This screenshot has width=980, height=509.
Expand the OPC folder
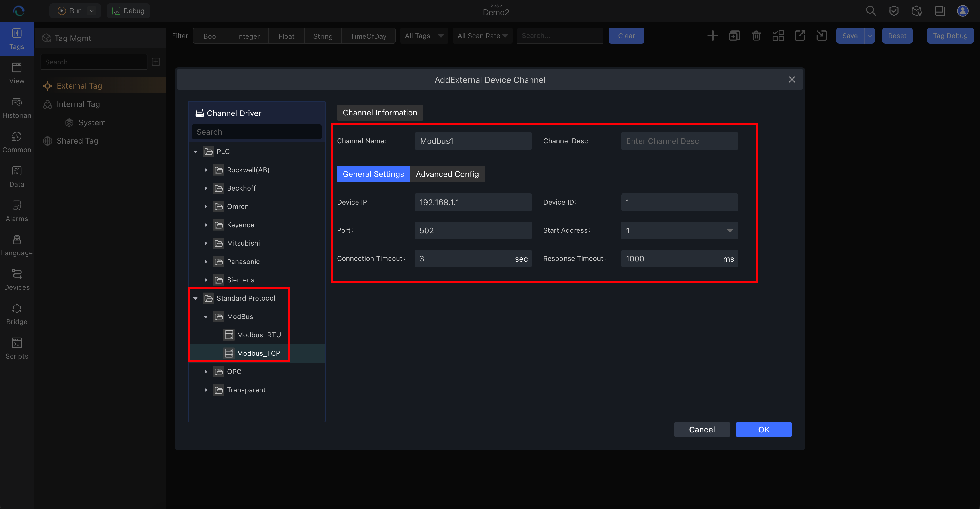pyautogui.click(x=206, y=372)
